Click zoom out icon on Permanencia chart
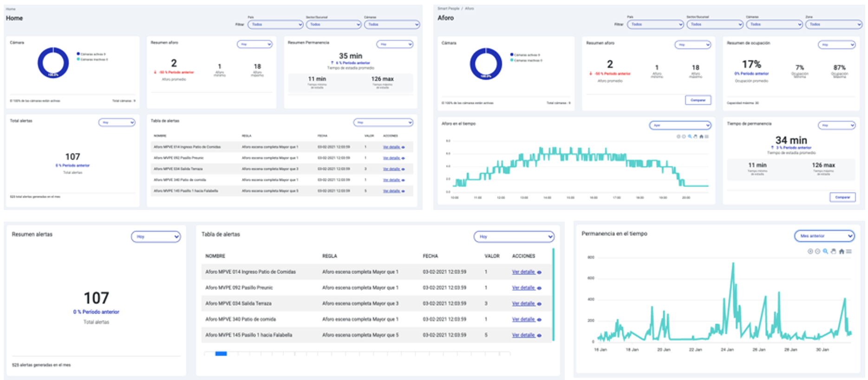The image size is (868, 380). click(817, 251)
